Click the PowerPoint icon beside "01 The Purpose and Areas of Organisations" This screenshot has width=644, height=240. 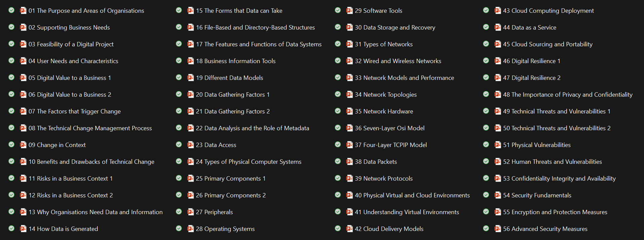pos(23,10)
